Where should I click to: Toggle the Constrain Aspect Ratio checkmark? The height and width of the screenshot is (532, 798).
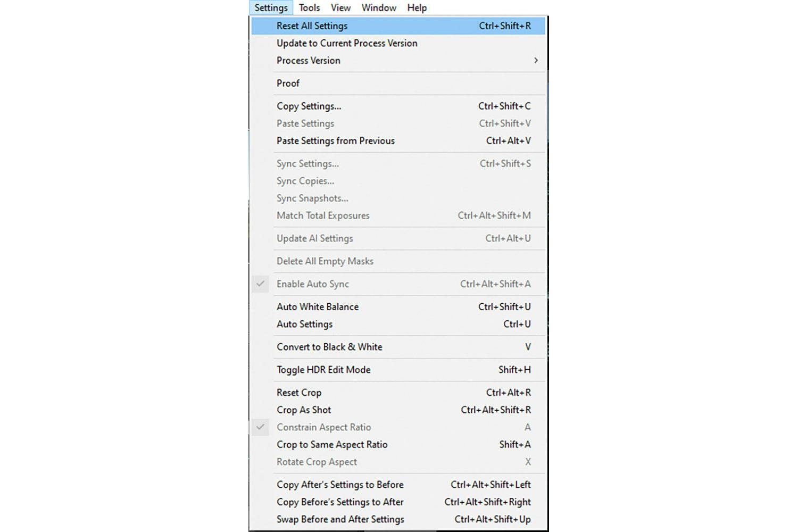pos(260,427)
